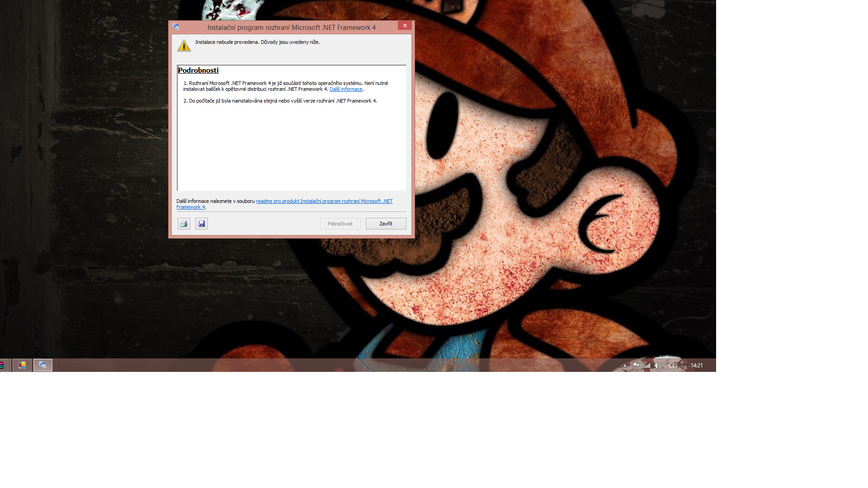Open the clock showing 14:21

[x=697, y=366]
